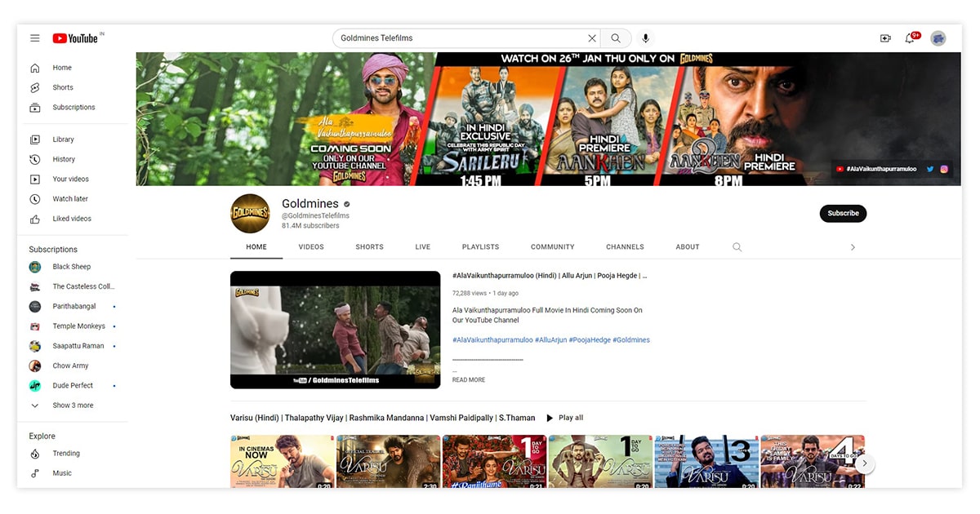The height and width of the screenshot is (514, 980).
Task: Expand Show 3 more subscriptions
Action: click(x=72, y=405)
